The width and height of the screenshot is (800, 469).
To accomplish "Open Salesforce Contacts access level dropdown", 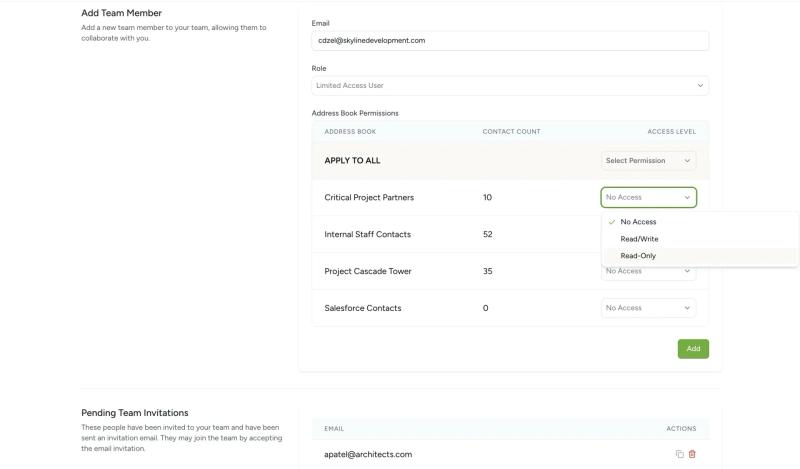I will click(648, 308).
